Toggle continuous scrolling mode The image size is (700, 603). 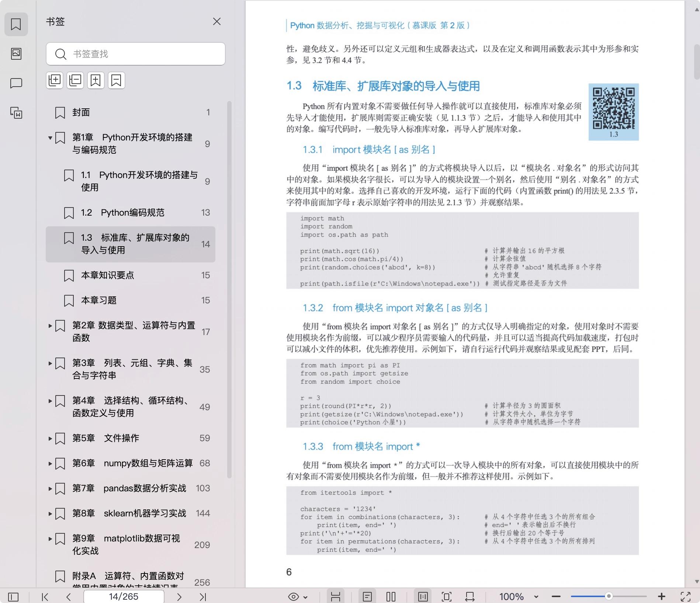336,597
